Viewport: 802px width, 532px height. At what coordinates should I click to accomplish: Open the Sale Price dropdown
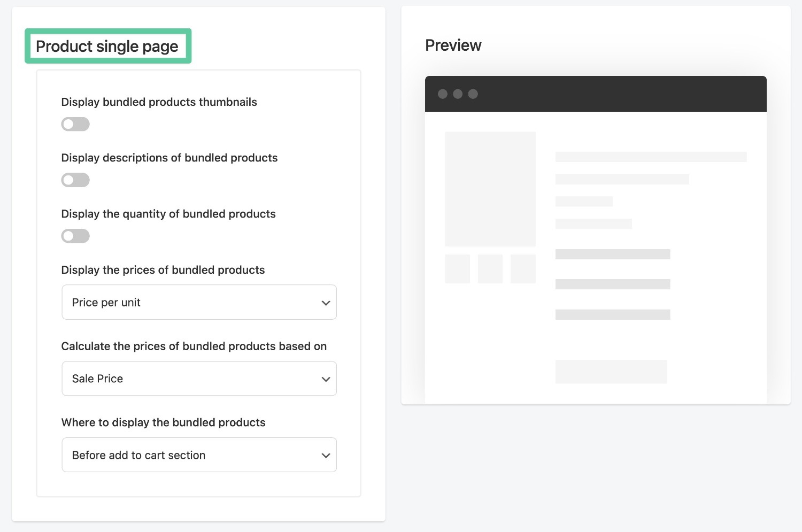coord(199,379)
